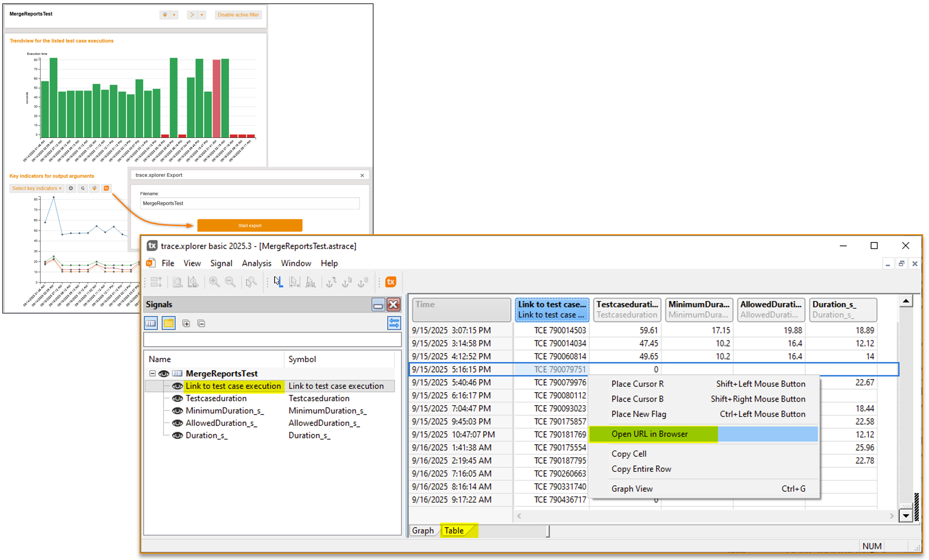The height and width of the screenshot is (560, 929).
Task: Select the cursor placement tool in the toolbar
Action: [278, 282]
